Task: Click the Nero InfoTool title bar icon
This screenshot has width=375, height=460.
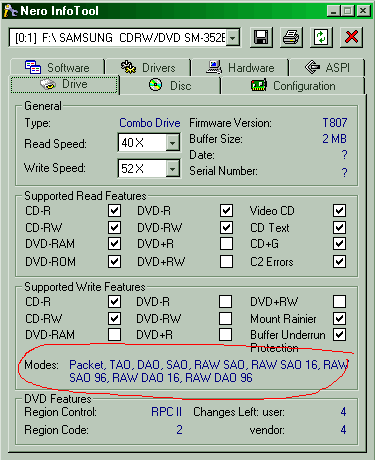Action: 10,11
